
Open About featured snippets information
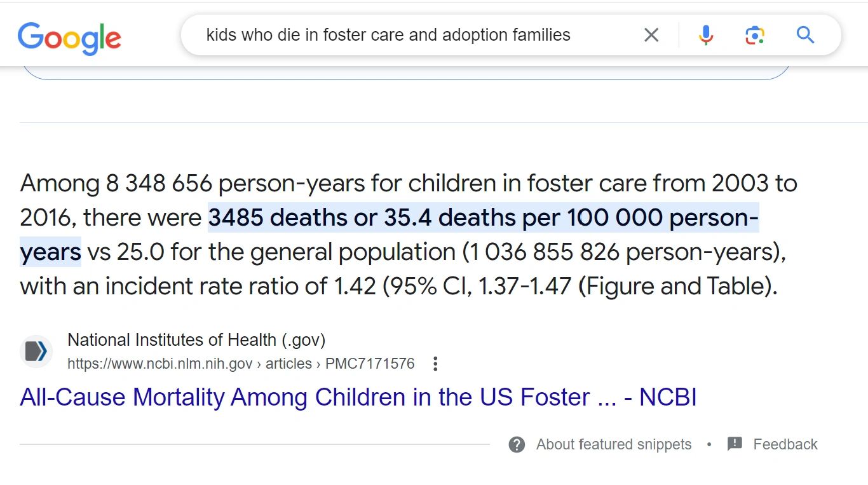pos(613,444)
